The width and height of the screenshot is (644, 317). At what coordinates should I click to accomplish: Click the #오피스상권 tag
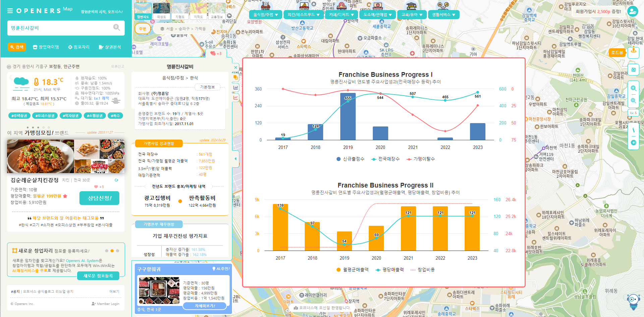click(x=45, y=116)
